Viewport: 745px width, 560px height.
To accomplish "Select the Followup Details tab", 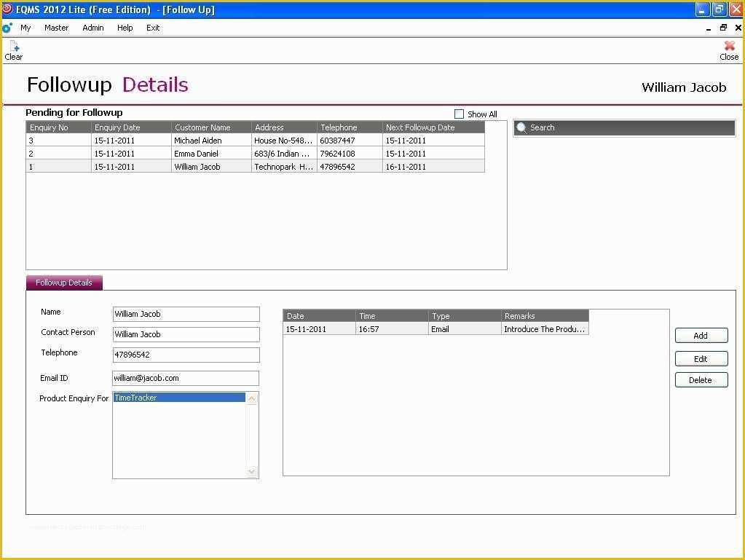I will (64, 283).
